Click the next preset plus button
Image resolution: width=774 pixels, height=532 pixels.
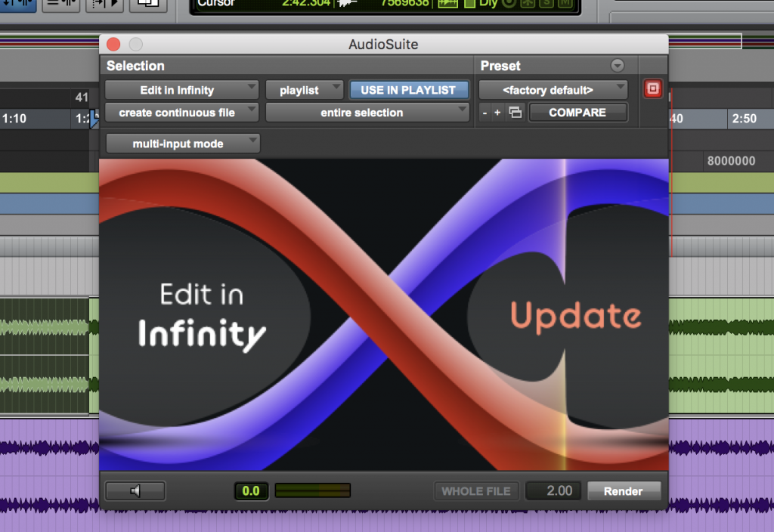tap(497, 113)
